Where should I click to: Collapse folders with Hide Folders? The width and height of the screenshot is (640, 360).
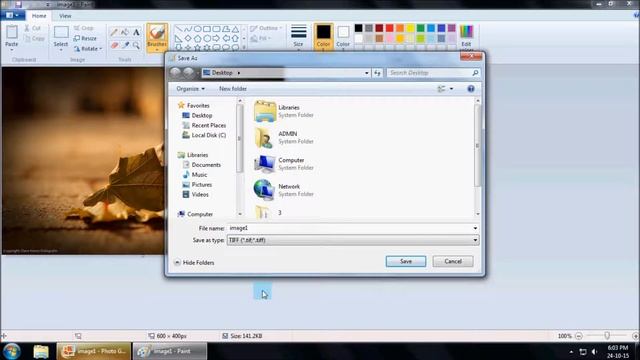[194, 262]
